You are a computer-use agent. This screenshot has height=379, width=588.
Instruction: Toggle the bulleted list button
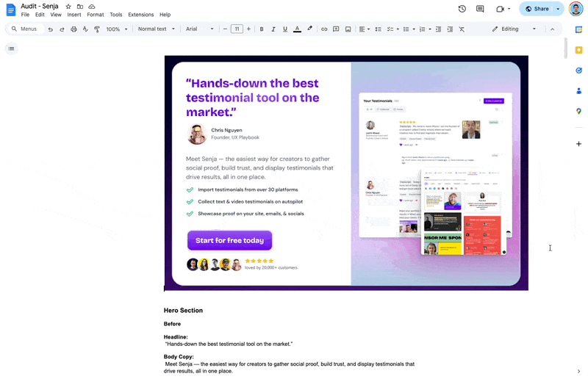coord(406,29)
